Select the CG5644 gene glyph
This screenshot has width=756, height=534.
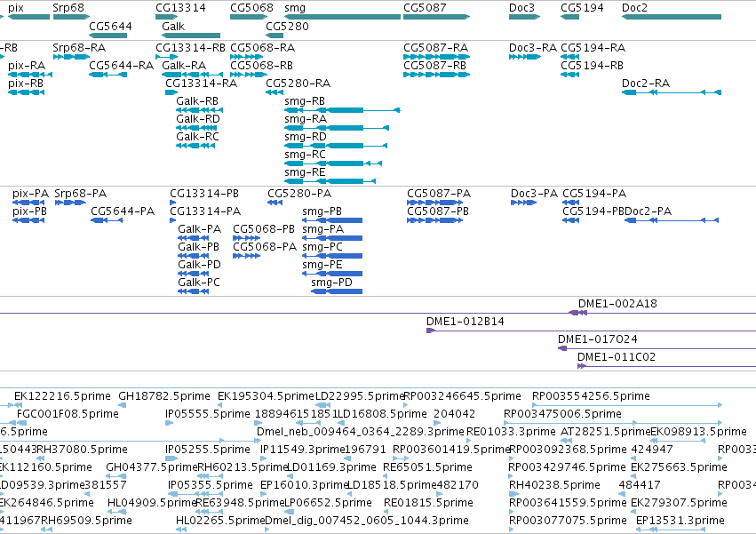point(108,36)
